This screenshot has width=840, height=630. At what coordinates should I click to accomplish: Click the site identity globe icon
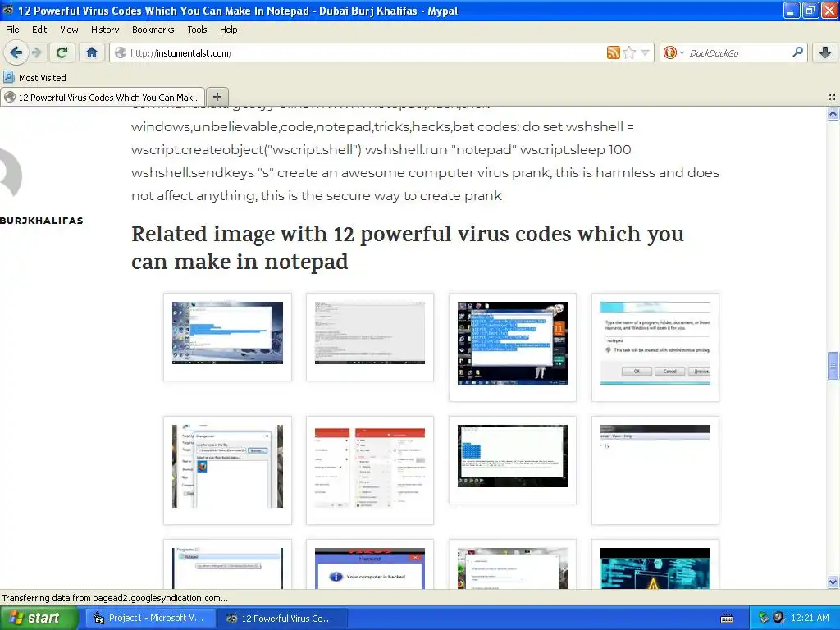click(121, 52)
